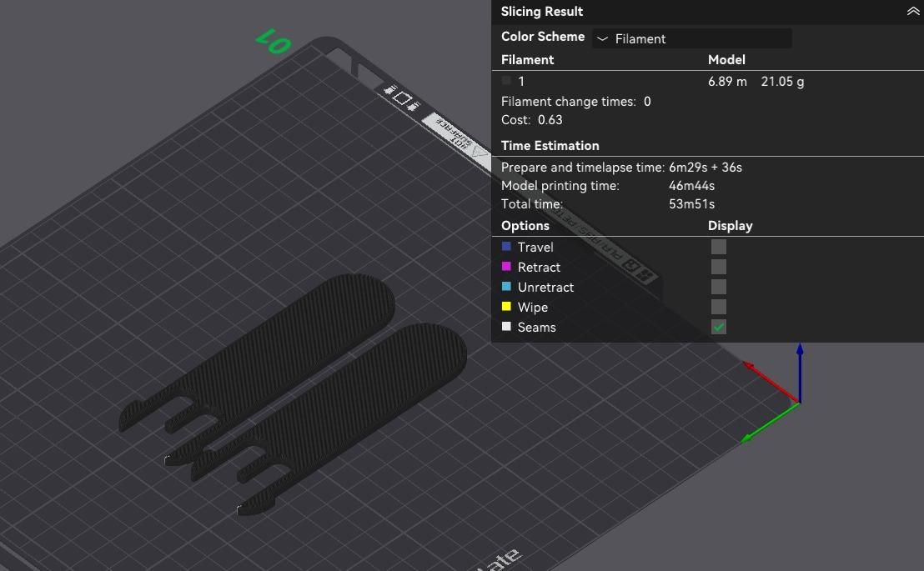Click the Model column header
The image size is (924, 571).
coord(726,59)
